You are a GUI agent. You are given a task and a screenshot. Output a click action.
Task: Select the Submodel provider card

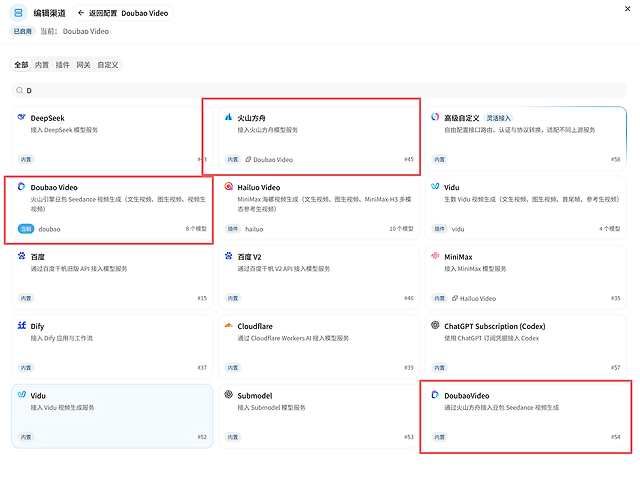tap(319, 416)
